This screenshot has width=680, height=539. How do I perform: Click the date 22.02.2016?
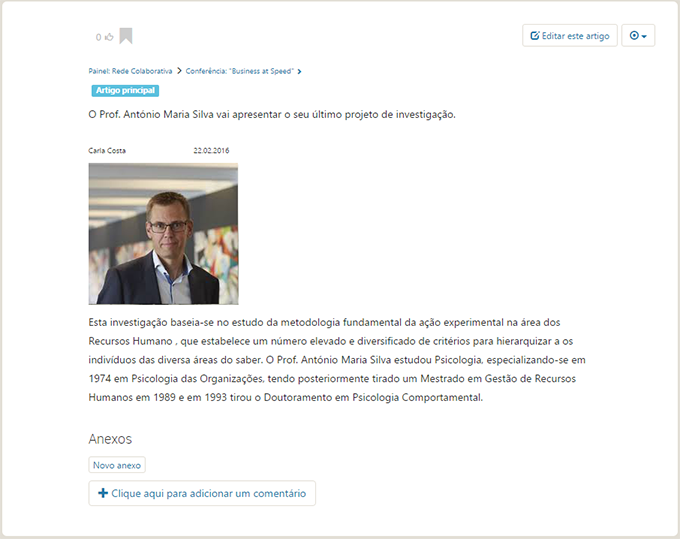(211, 150)
